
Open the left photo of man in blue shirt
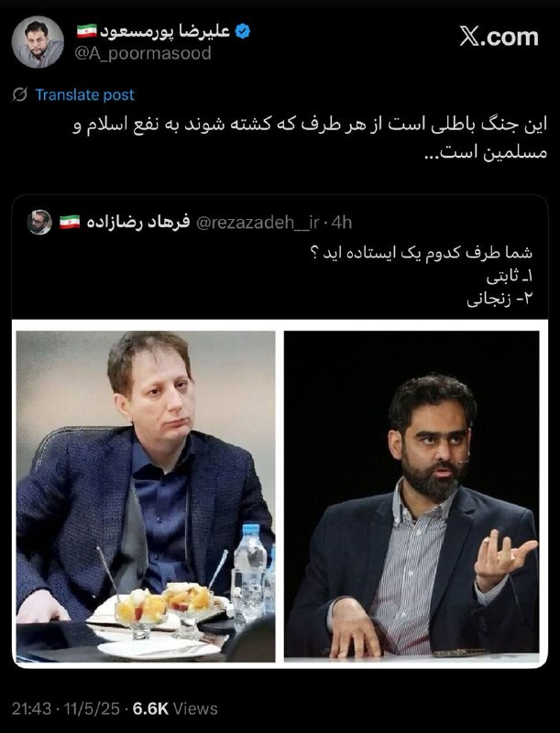pyautogui.click(x=146, y=497)
